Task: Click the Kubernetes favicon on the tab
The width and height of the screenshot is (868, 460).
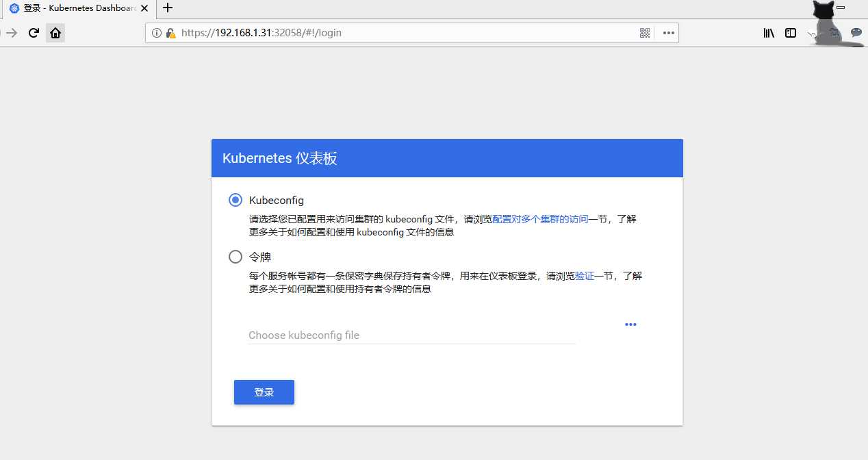Action: [x=14, y=8]
